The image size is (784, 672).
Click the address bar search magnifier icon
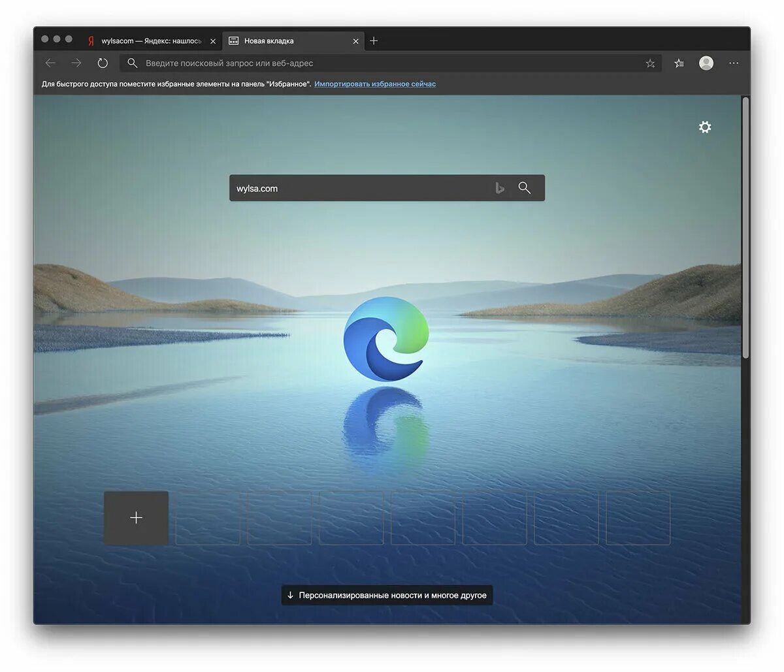(x=132, y=63)
